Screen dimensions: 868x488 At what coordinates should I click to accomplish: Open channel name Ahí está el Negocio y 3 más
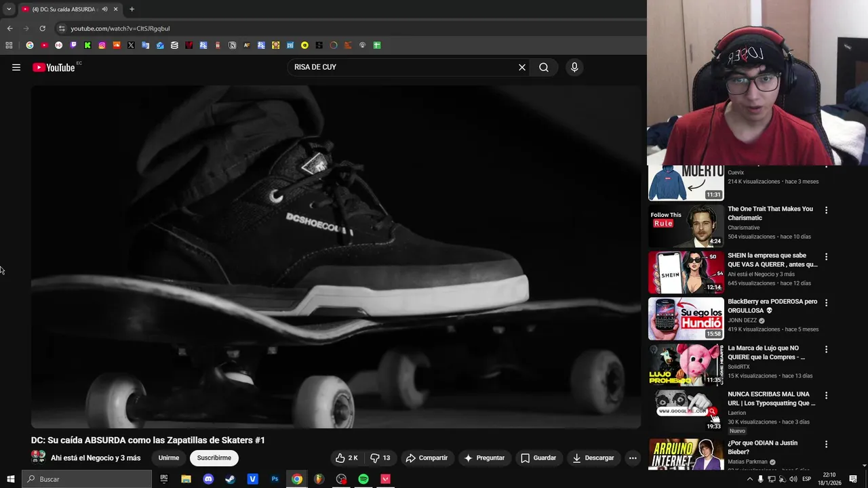[96, 458]
